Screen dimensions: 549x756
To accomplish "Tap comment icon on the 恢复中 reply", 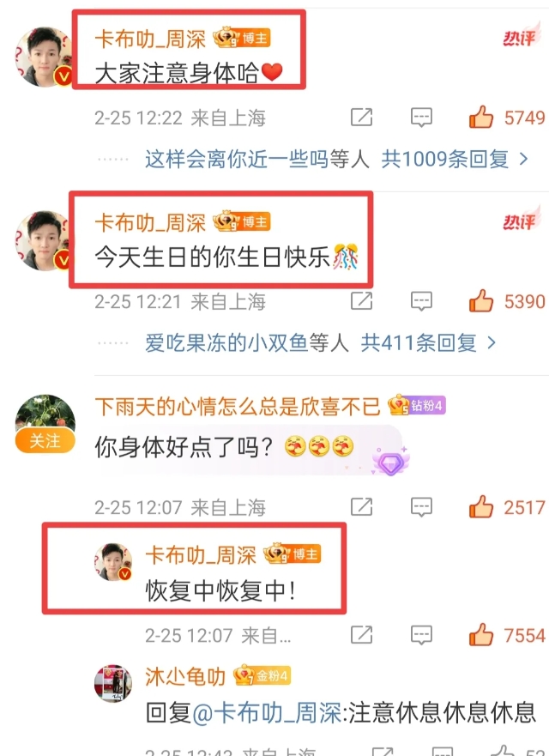I will (x=421, y=634).
